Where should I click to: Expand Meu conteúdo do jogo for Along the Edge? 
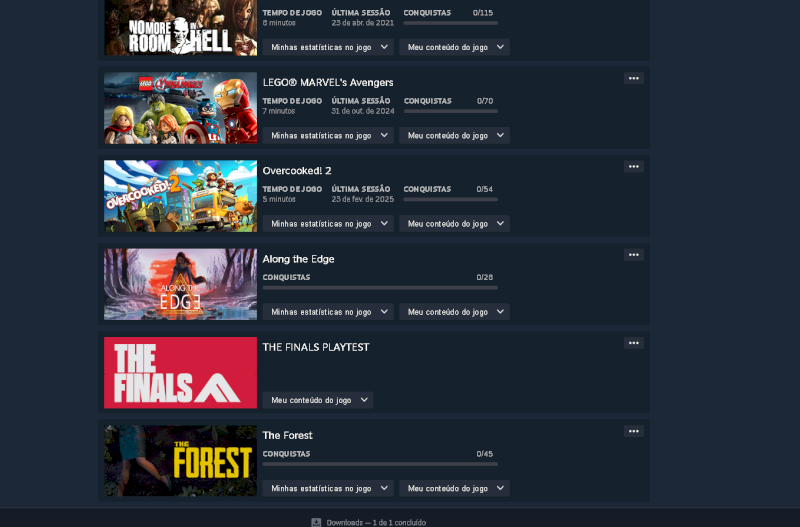click(455, 312)
